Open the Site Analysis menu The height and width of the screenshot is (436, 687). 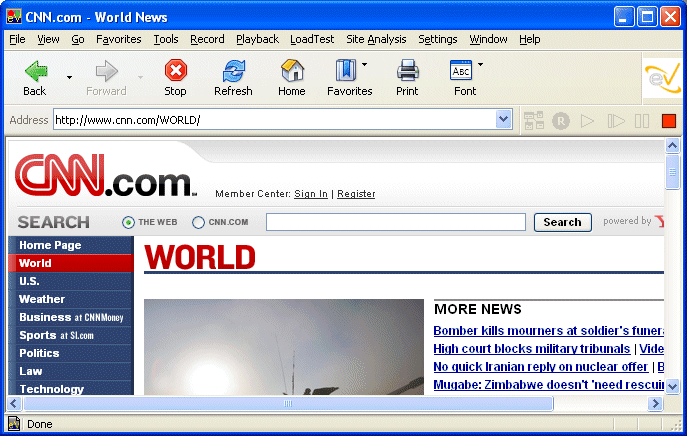coord(376,39)
